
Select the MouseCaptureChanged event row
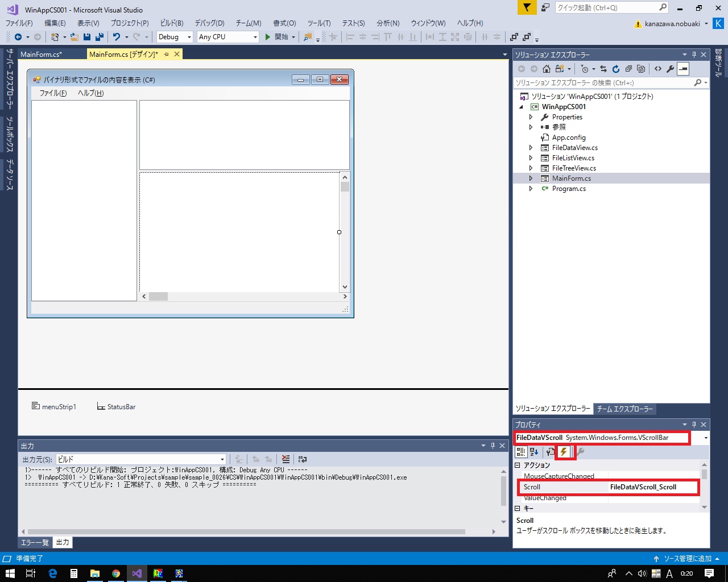tap(607, 476)
